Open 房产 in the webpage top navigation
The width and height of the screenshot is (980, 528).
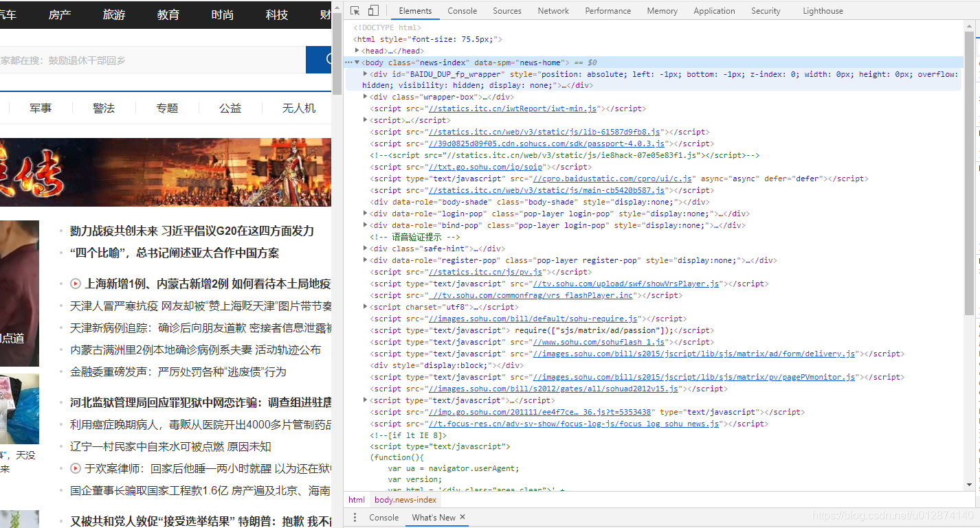(60, 14)
